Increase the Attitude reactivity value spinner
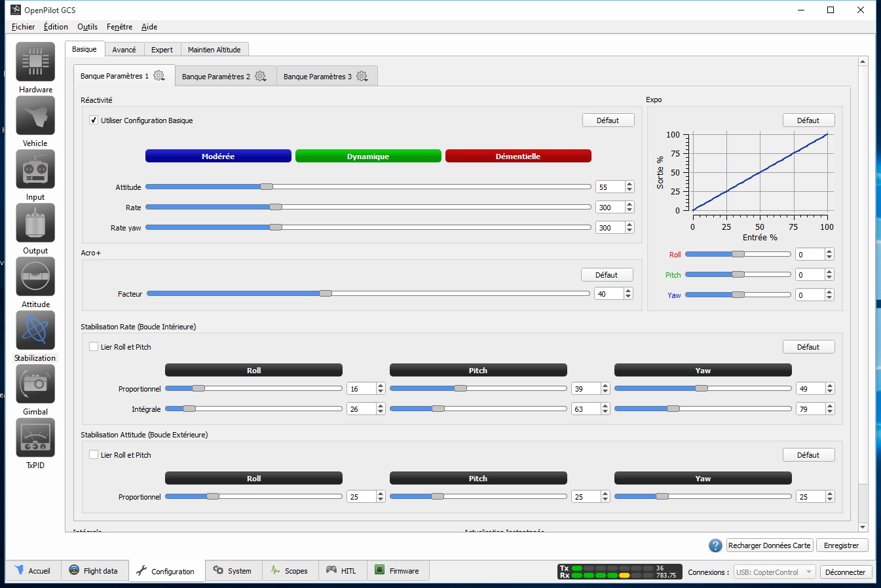 pos(629,185)
